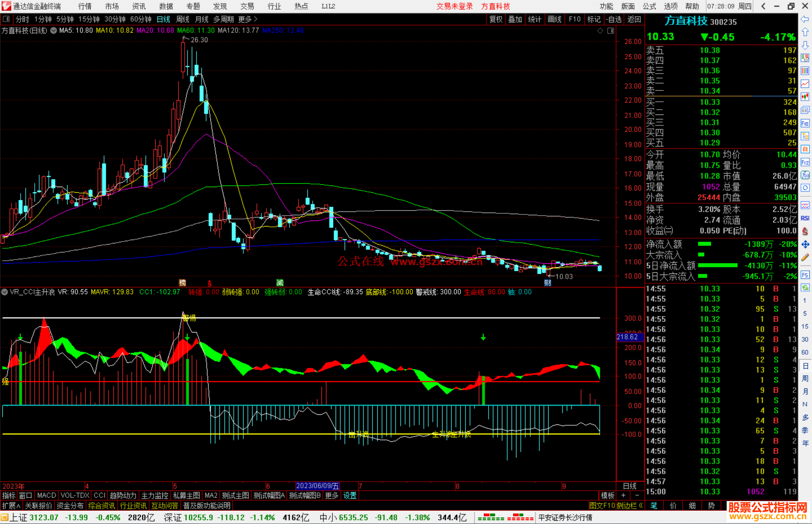
Task: Collapse the 侧边栏 sidebar chevron
Action: [x=630, y=506]
